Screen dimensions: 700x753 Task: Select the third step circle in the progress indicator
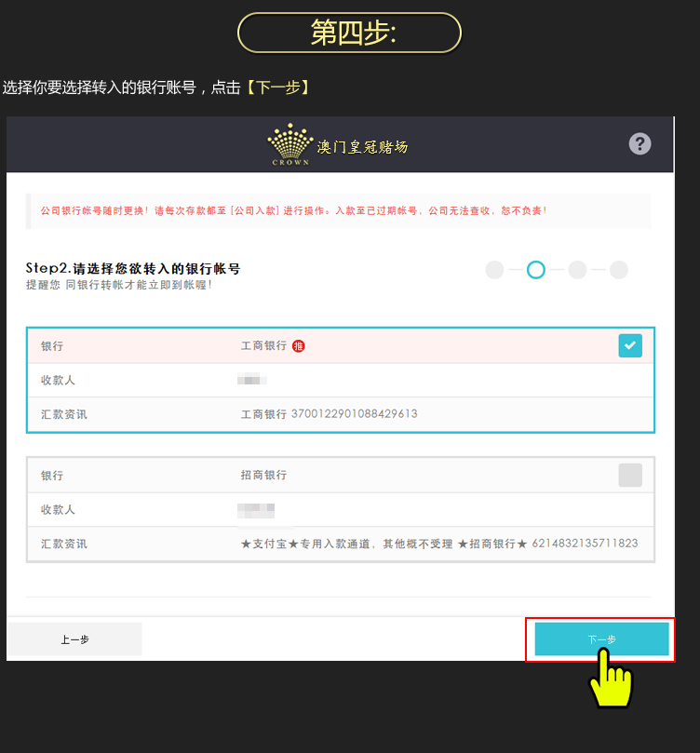pyautogui.click(x=577, y=270)
